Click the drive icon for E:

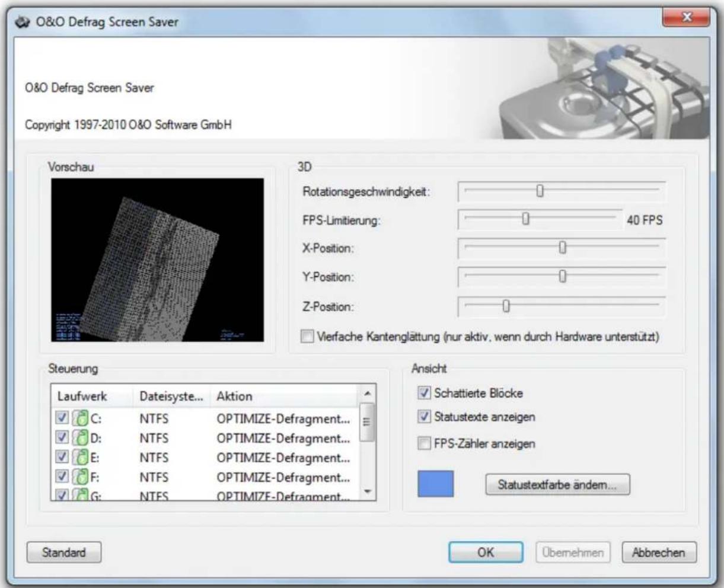[80, 458]
